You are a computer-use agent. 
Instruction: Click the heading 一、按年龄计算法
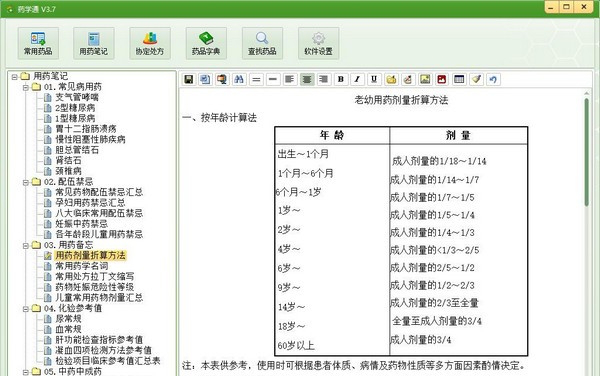[219, 118]
